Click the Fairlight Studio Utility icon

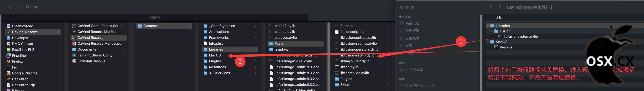[74, 55]
